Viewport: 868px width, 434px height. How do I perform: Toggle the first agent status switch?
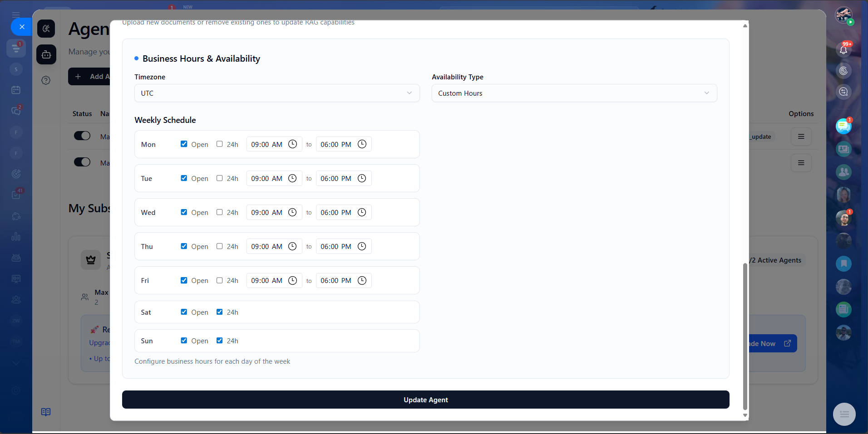(82, 136)
